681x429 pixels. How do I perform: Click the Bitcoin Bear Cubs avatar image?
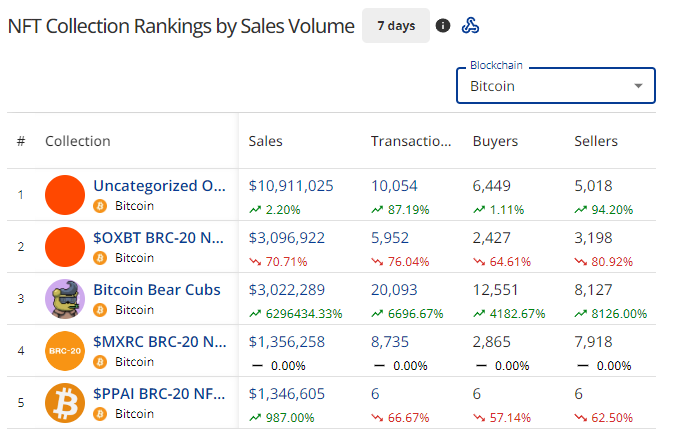click(x=65, y=299)
